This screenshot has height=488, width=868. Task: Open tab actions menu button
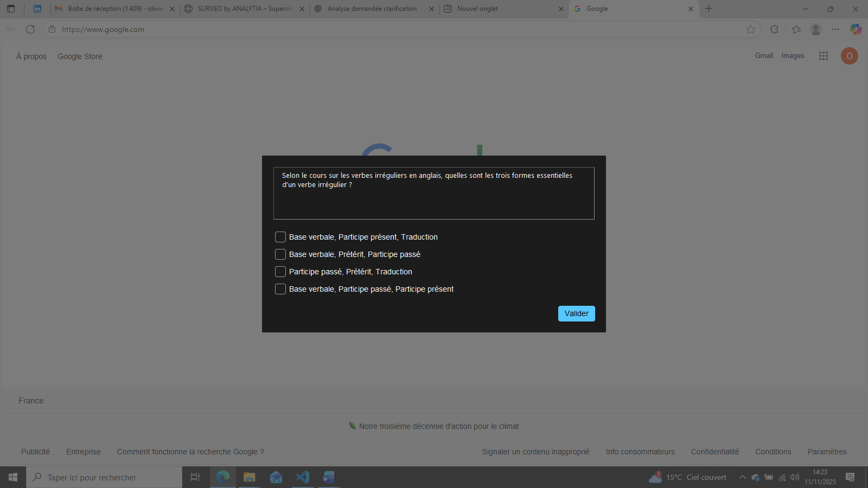pos(11,9)
